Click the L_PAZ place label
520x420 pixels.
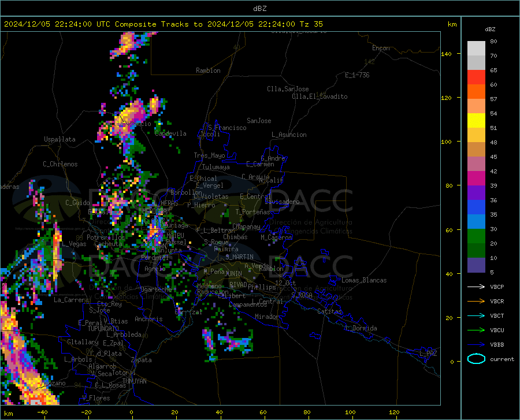click(x=428, y=354)
